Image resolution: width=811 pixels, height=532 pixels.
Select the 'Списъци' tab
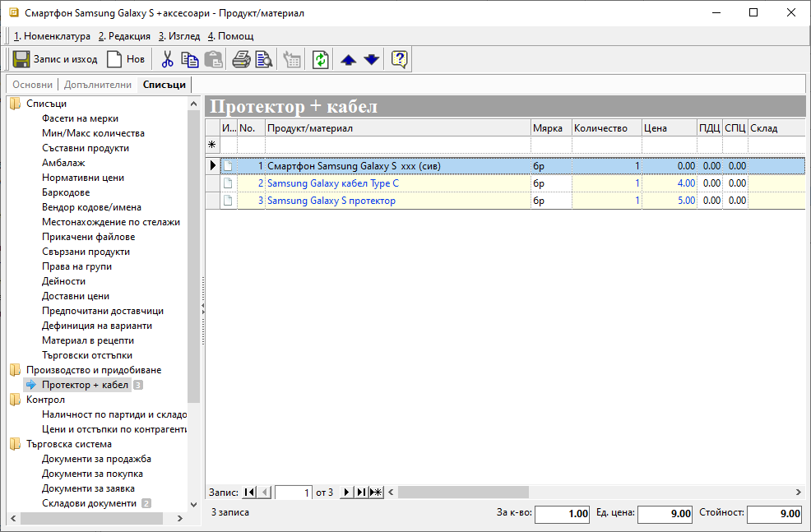coord(165,85)
